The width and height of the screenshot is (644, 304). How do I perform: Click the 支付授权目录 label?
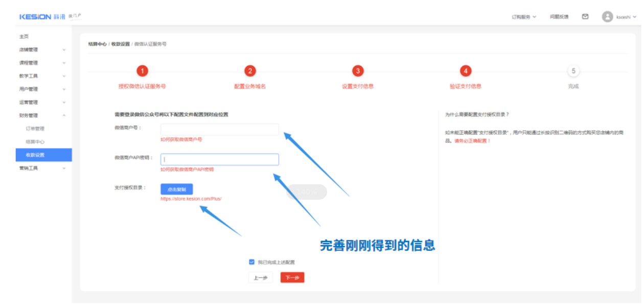coord(130,188)
